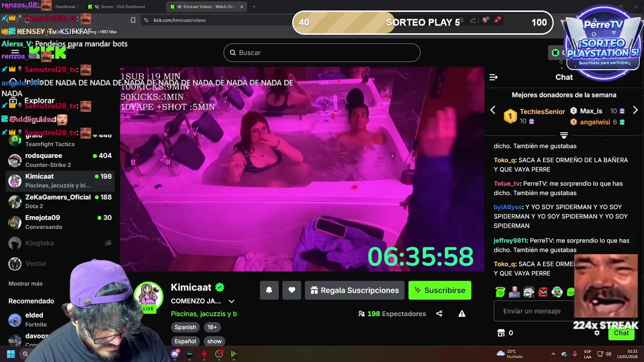Click the notification bell for Kimicaat
The image size is (644, 362).
click(269, 290)
